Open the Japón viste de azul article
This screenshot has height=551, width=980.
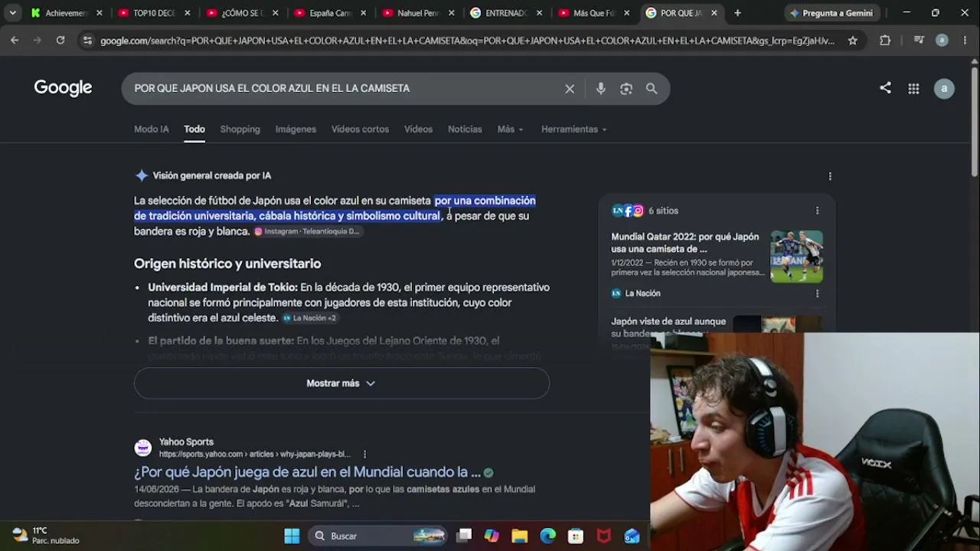pyautogui.click(x=668, y=327)
